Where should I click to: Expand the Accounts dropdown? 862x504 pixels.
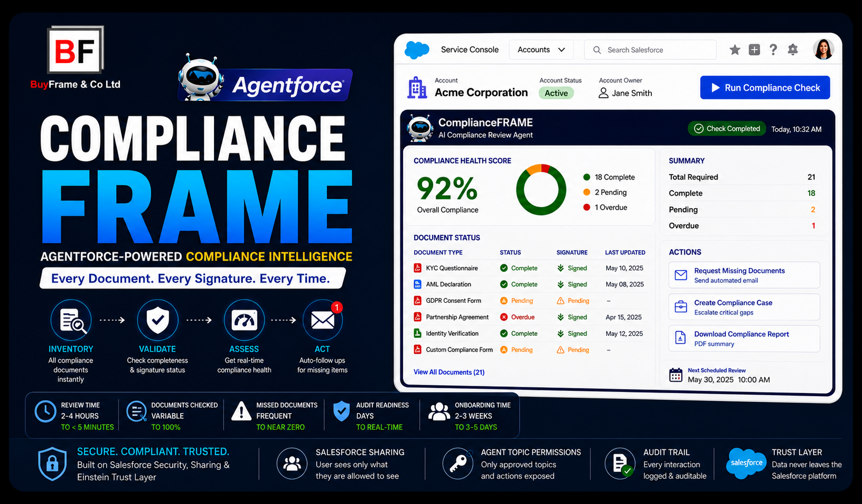click(x=541, y=50)
